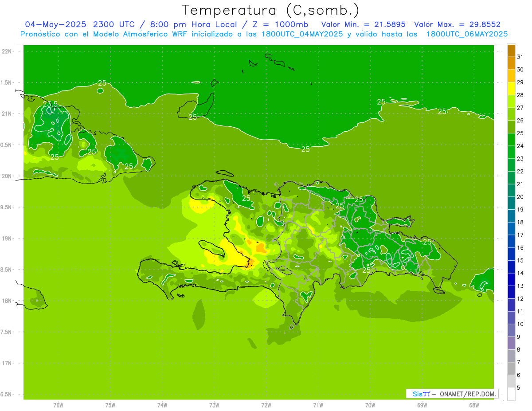
Task: Click the "19N" latitude axis label
Action: [7, 239]
